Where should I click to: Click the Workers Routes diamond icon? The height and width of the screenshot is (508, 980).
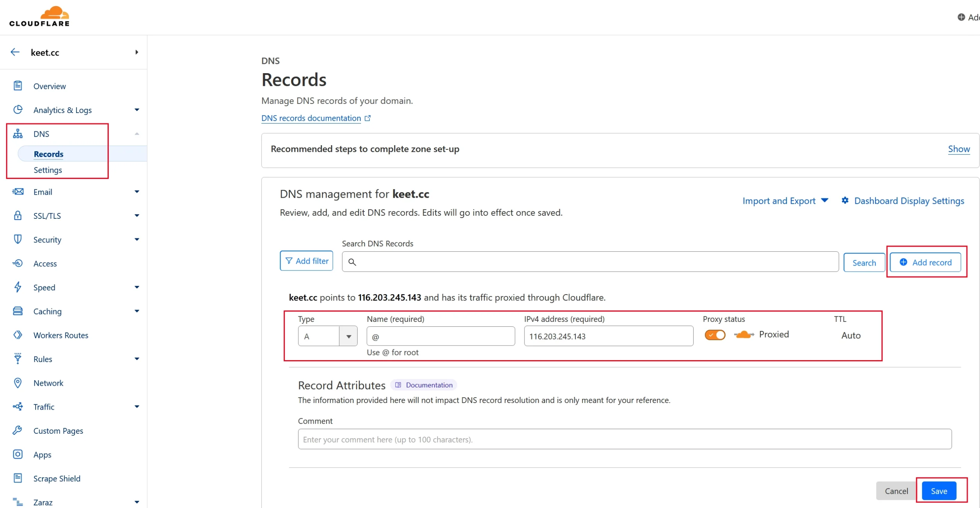(18, 335)
